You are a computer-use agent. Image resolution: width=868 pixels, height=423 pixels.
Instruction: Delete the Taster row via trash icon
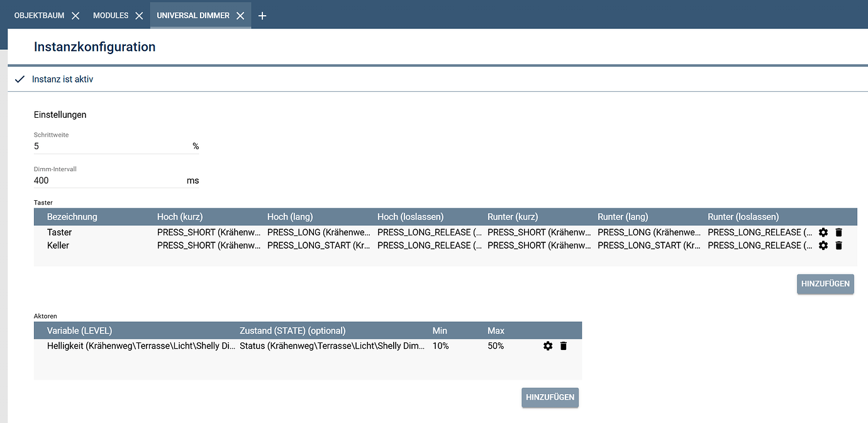tap(838, 232)
